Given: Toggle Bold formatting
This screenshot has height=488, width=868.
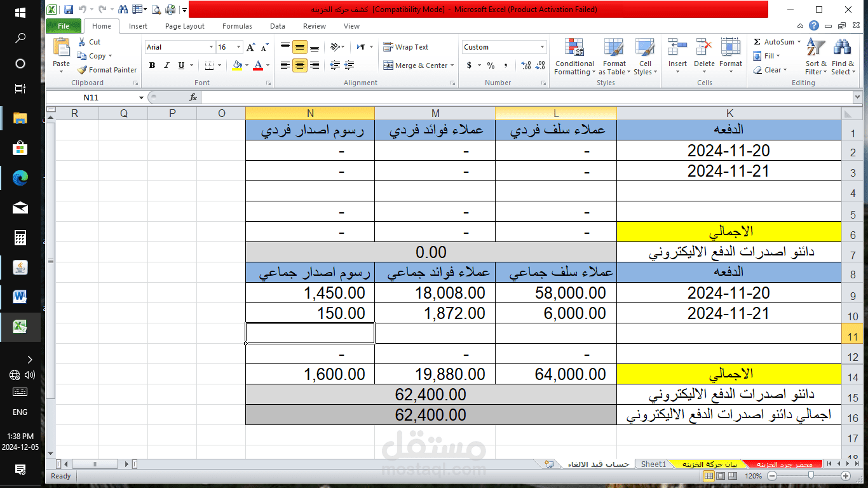Looking at the screenshot, I should pyautogui.click(x=152, y=65).
